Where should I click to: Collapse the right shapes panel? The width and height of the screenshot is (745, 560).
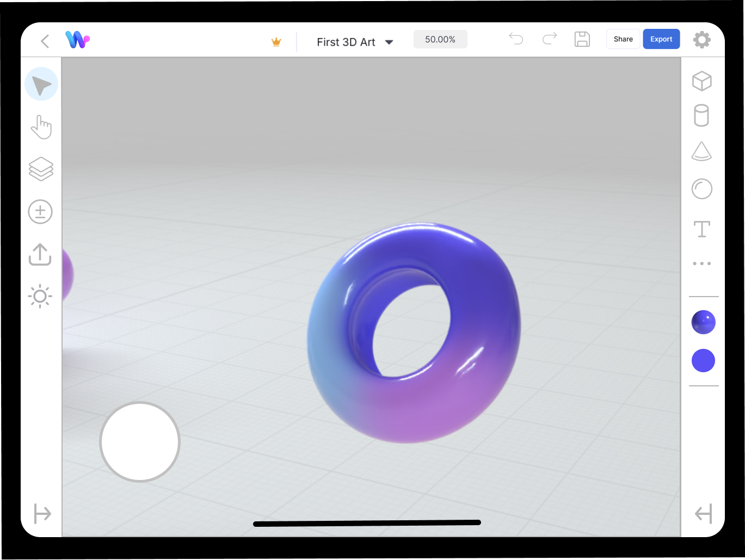point(704,513)
